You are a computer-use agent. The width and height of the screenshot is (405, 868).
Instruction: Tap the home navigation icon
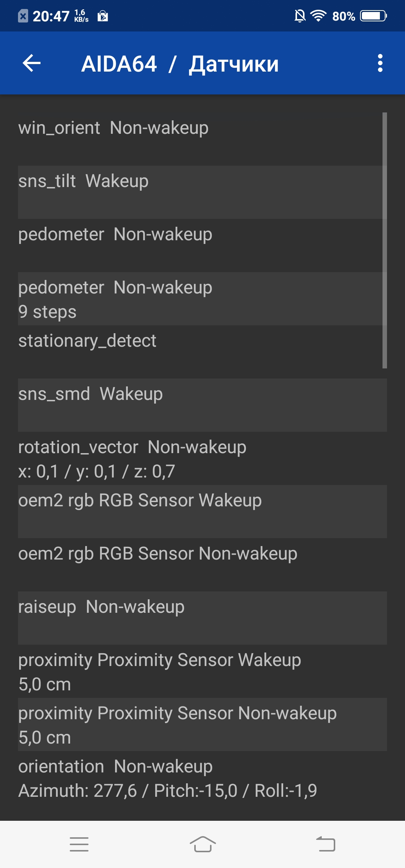coord(202,844)
